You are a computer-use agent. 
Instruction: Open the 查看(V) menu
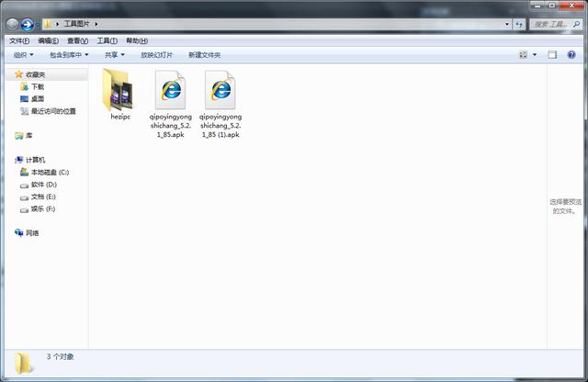pos(77,40)
